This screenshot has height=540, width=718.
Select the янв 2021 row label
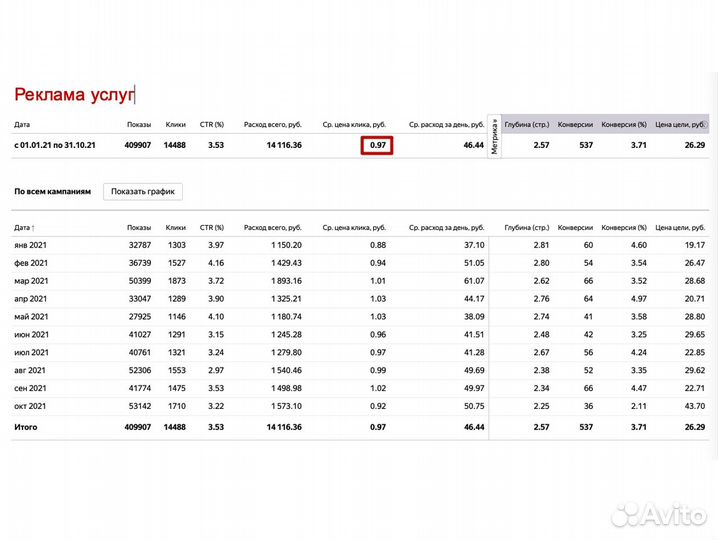click(x=30, y=245)
